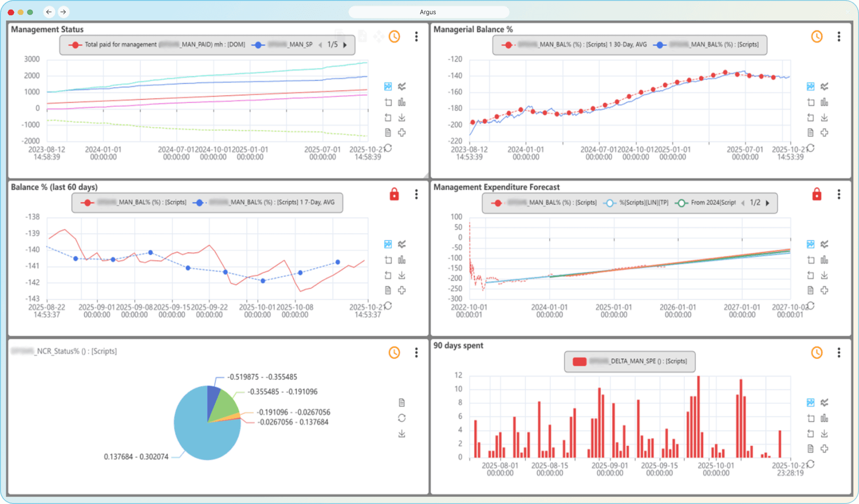Screen dimensions: 859x504
Task: Open data view icon in 90 days spent
Action: tap(810, 449)
